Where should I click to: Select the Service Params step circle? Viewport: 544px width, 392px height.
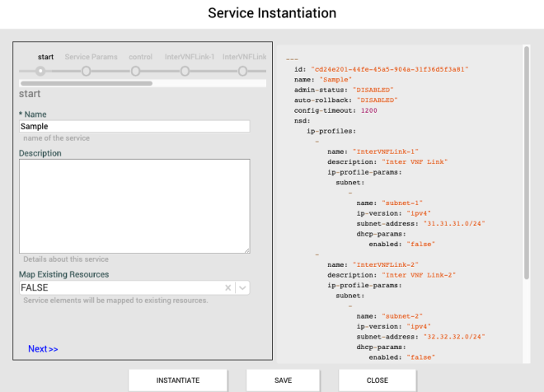[x=86, y=71]
